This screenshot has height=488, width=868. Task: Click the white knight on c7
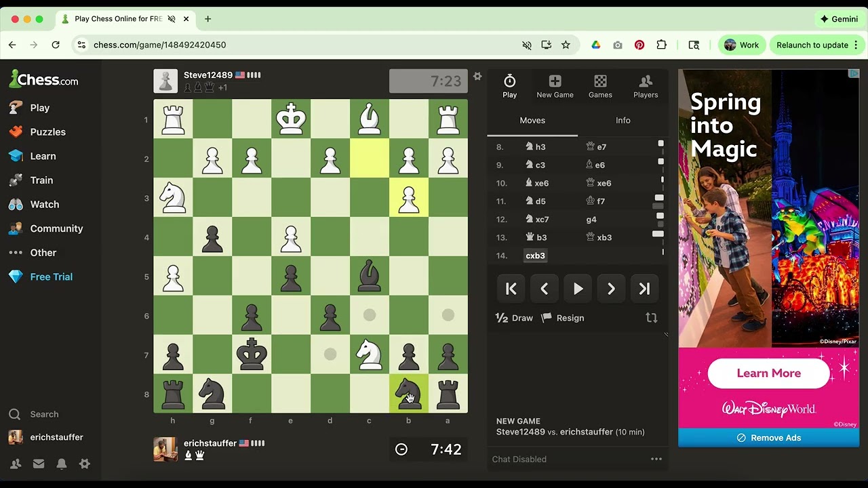(370, 354)
